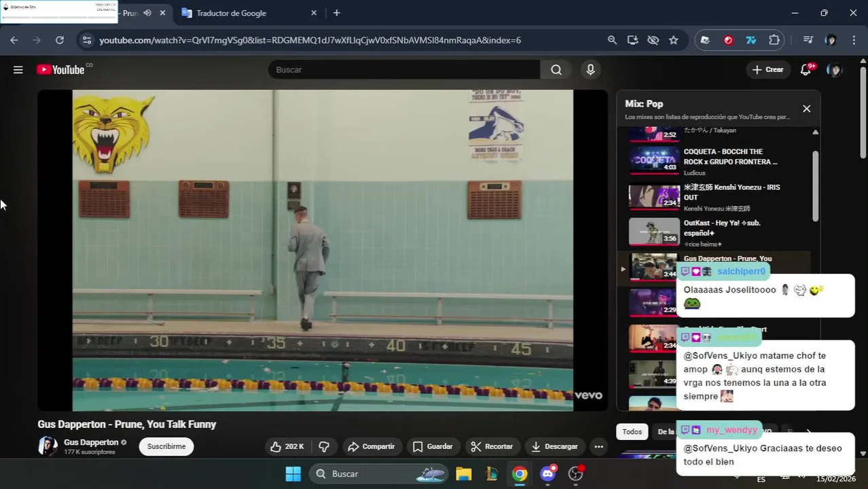The image size is (868, 489).
Task: Open Chrome media controls icon
Action: point(808,40)
